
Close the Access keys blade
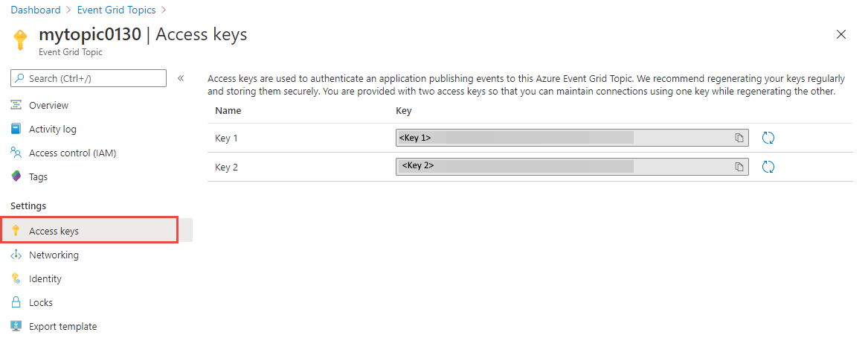click(841, 34)
